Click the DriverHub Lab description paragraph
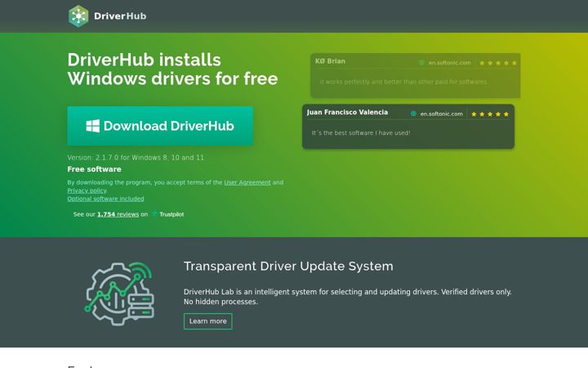Image resolution: width=588 pixels, height=368 pixels. tap(348, 297)
